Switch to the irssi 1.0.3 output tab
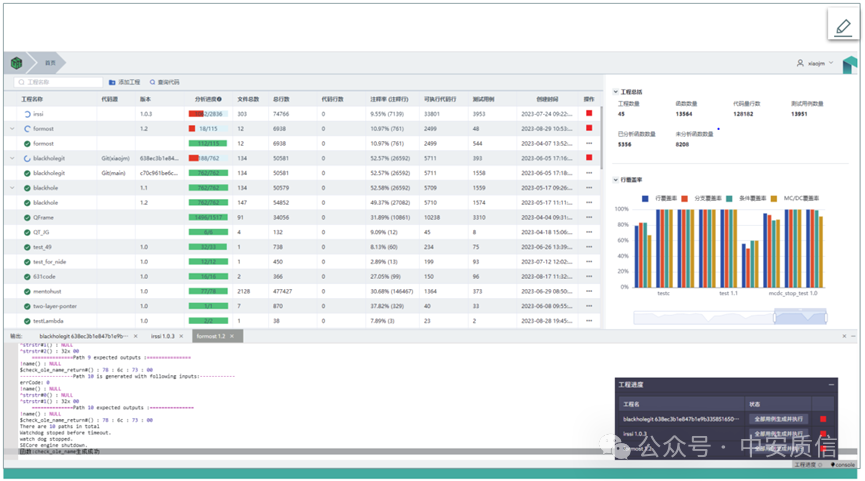This screenshot has height=481, width=865. [161, 336]
